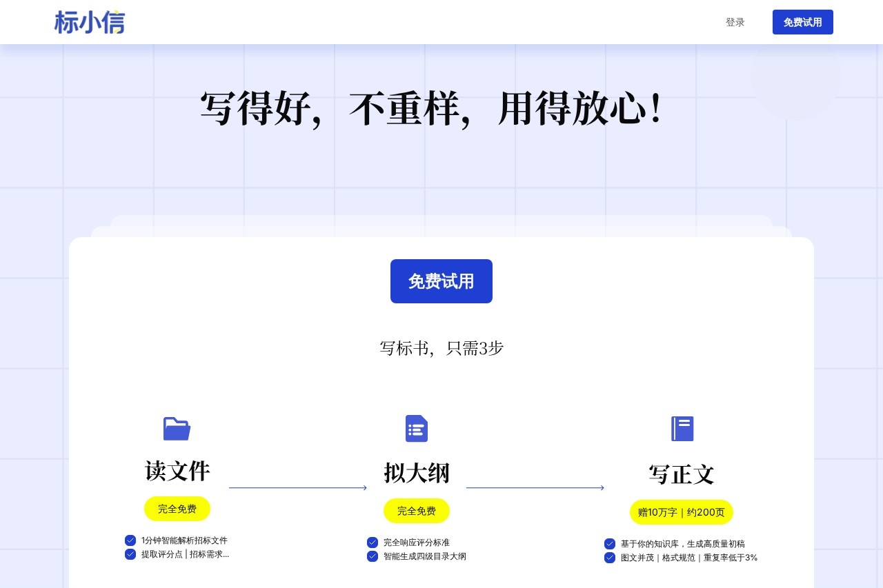This screenshot has width=883, height=588.
Task: Click checkmark beside 1分钟智能解析招标文件
Action: click(x=130, y=540)
